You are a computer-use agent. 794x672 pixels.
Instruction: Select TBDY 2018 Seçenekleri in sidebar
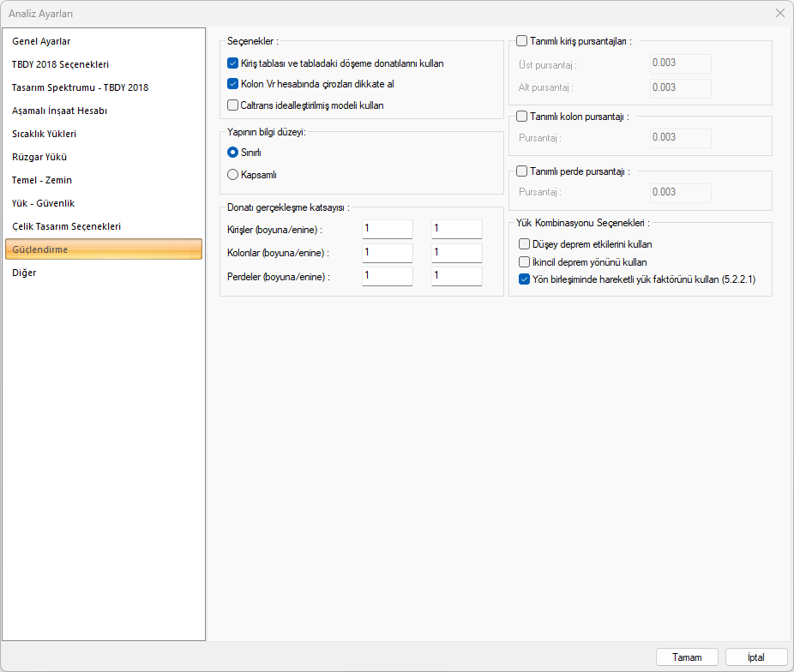click(x=103, y=64)
